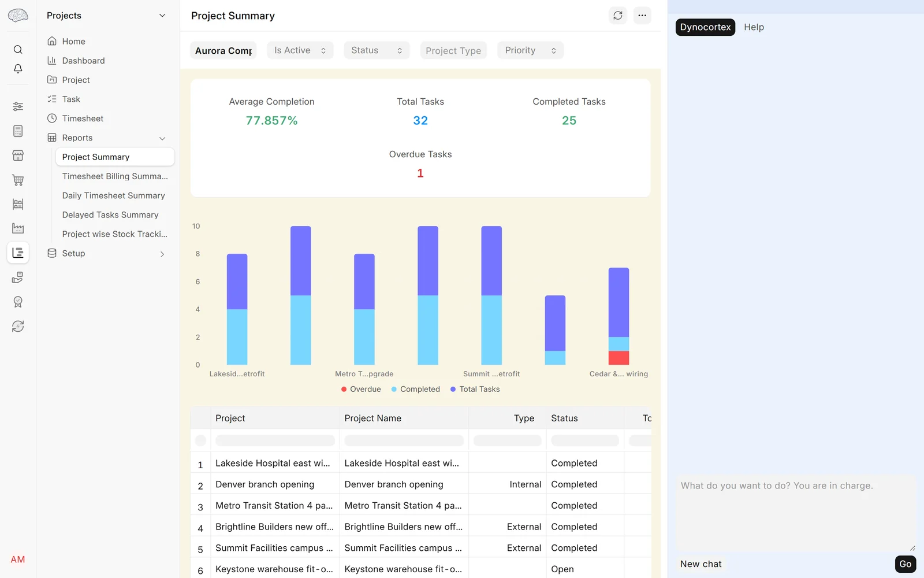Open the calculator accounting module icon
This screenshot has width=924, height=578.
[x=18, y=131]
